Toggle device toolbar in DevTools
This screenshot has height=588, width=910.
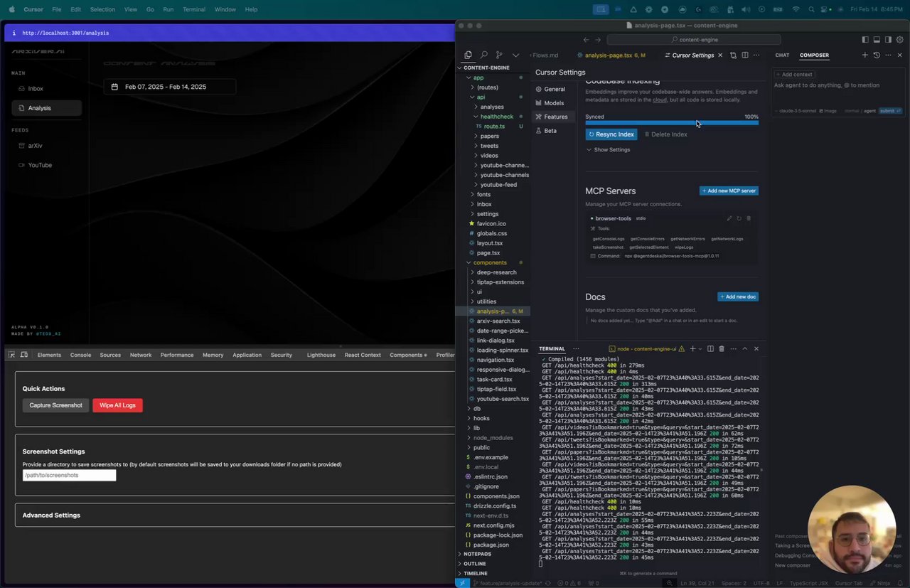point(24,355)
